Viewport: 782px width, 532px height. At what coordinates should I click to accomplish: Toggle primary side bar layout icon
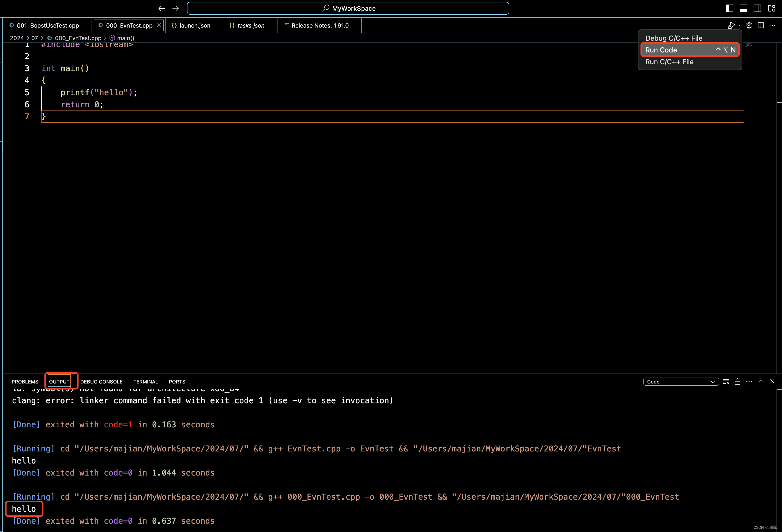730,8
